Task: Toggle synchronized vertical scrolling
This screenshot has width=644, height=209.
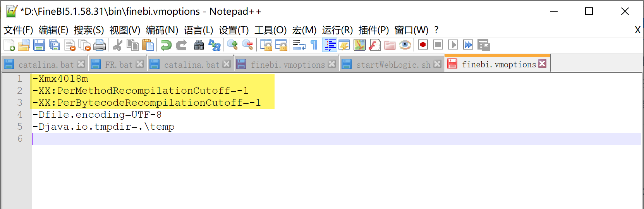Action: coord(266,45)
